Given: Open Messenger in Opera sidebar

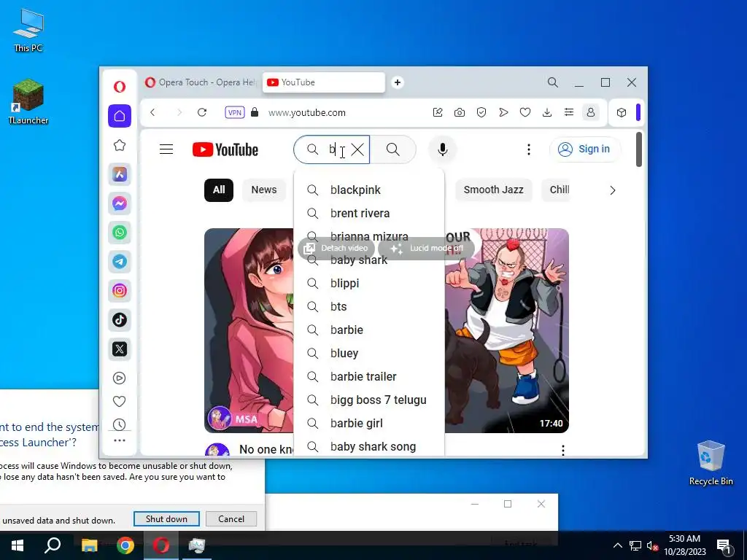Looking at the screenshot, I should click(x=120, y=203).
